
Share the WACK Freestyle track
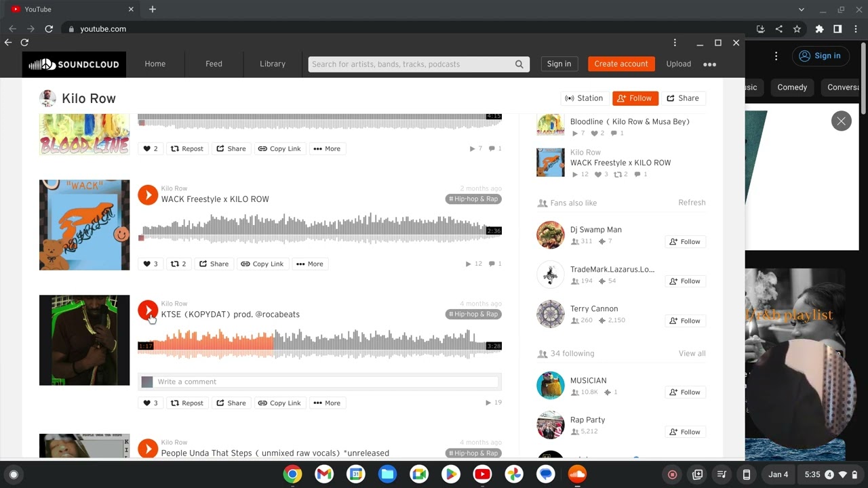pyautogui.click(x=214, y=264)
